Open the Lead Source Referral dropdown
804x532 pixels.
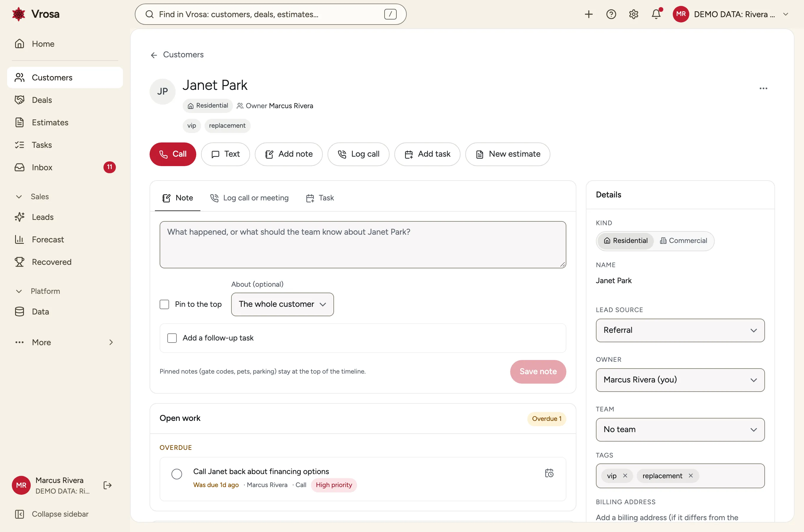click(680, 330)
